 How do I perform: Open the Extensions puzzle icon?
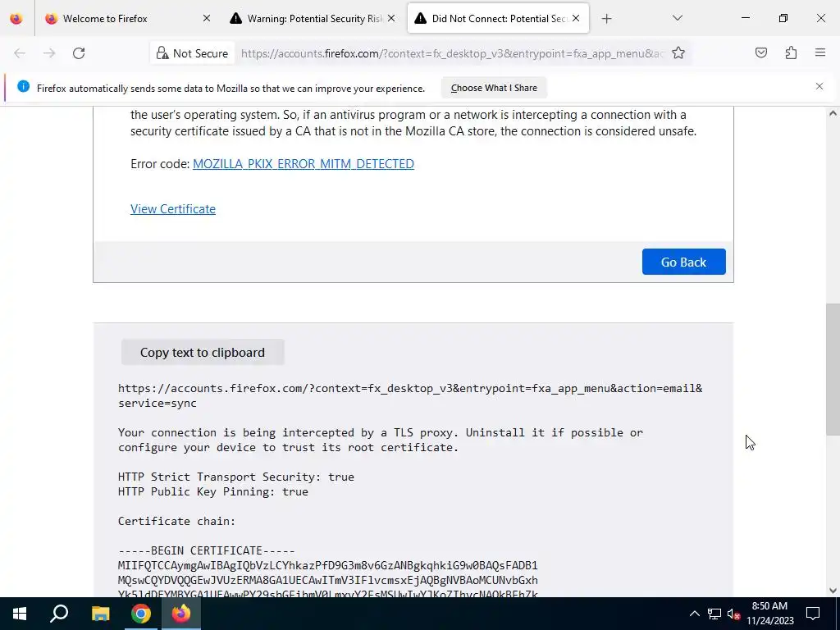click(x=791, y=52)
